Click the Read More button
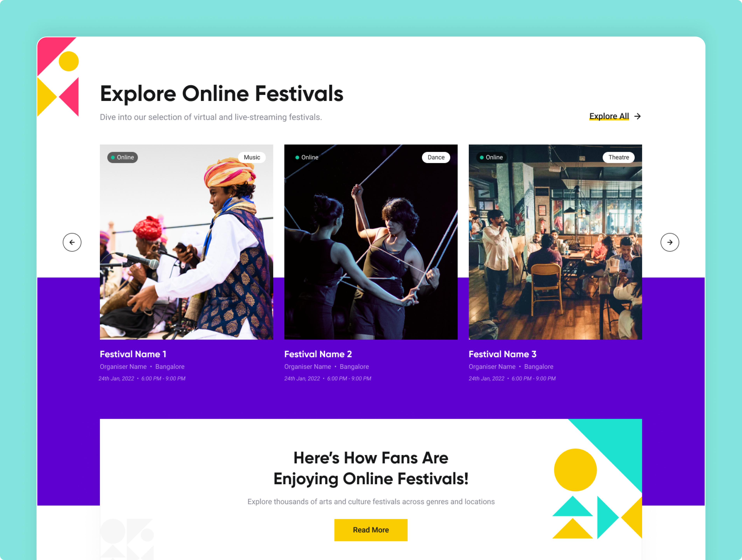Screen dimensions: 742x560 371,530
